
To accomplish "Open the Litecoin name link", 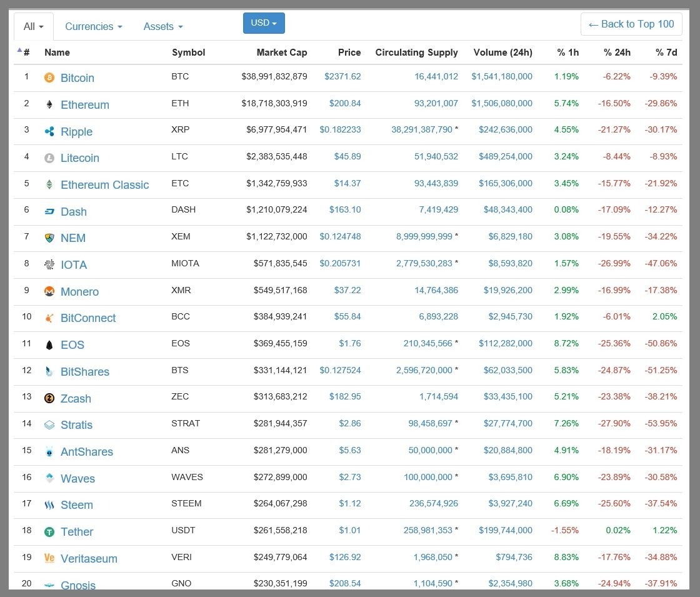I will 80,158.
